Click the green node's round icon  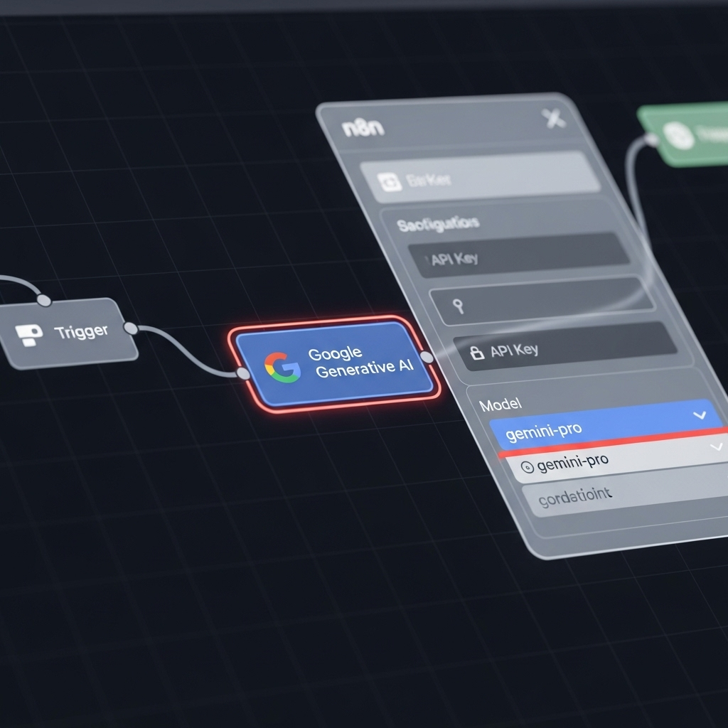[678, 135]
